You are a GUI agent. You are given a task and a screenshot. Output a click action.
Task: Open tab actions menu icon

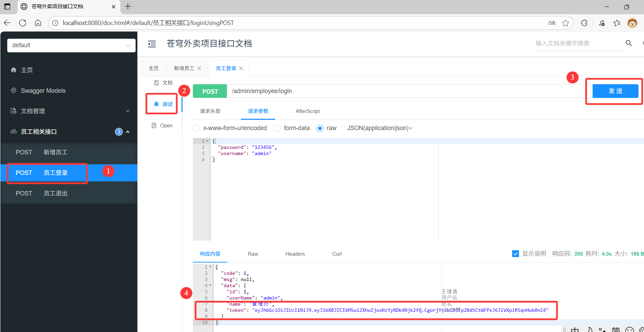point(7,7)
